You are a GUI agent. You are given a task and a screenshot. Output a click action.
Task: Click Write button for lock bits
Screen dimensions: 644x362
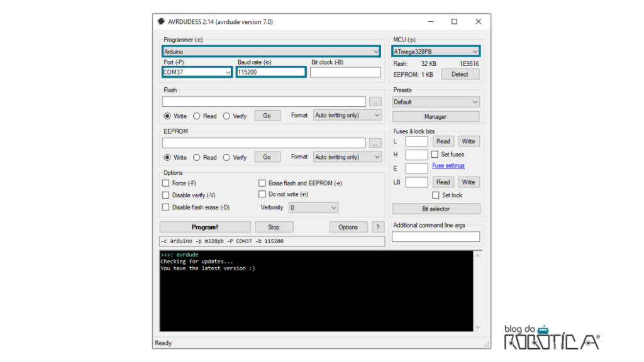click(469, 182)
